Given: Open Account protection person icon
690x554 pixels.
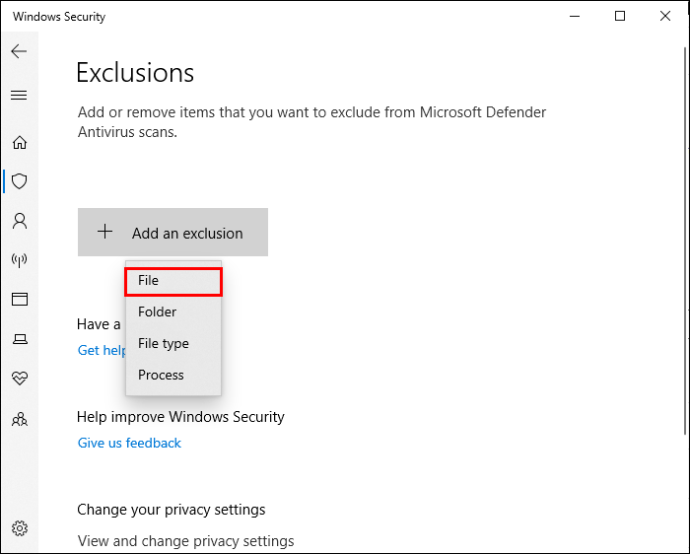Looking at the screenshot, I should 18,220.
